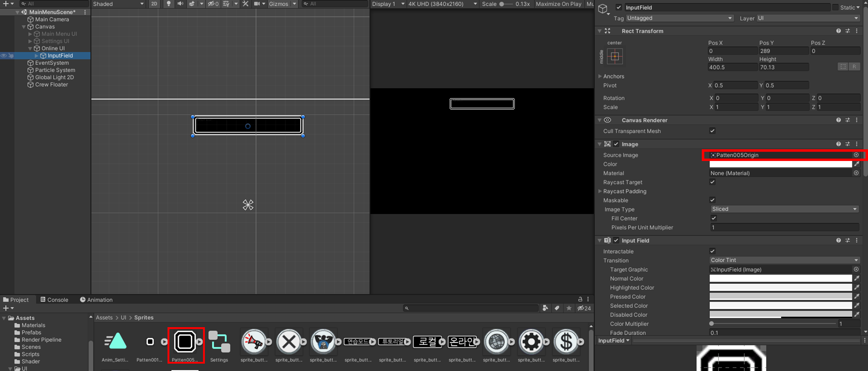Click Maximize On Play button

click(558, 4)
